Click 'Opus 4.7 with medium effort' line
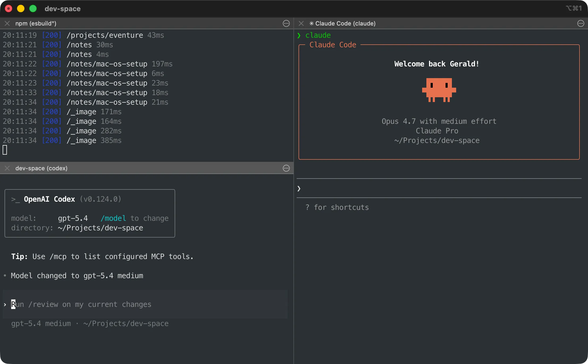Viewport: 588px width, 364px height. pyautogui.click(x=439, y=121)
